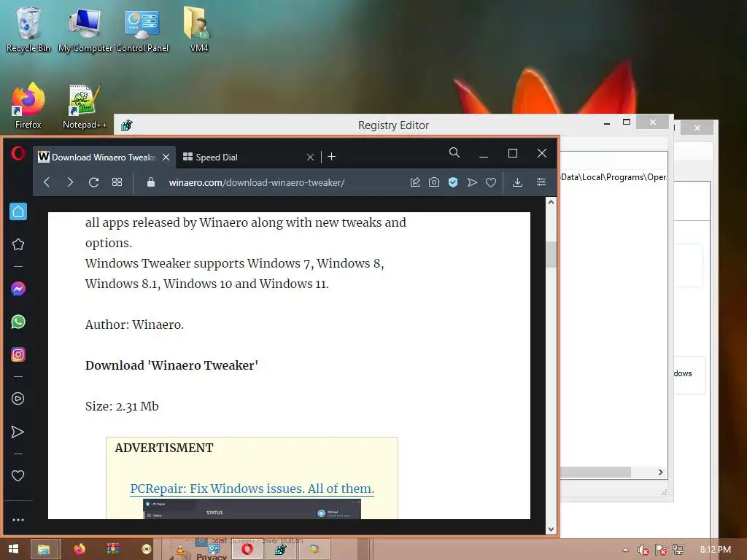This screenshot has width=747, height=560.
Task: Click the muted volume tray icon
Action: tap(643, 550)
